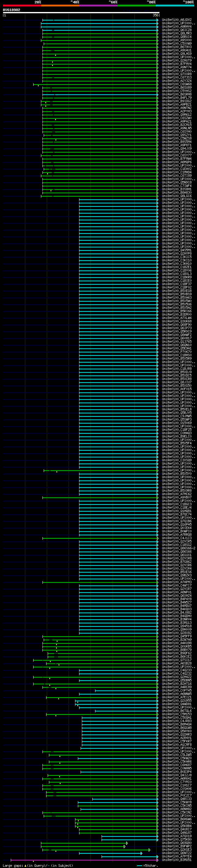Select hit UniRef100_Q5BJV5

coord(177,413)
